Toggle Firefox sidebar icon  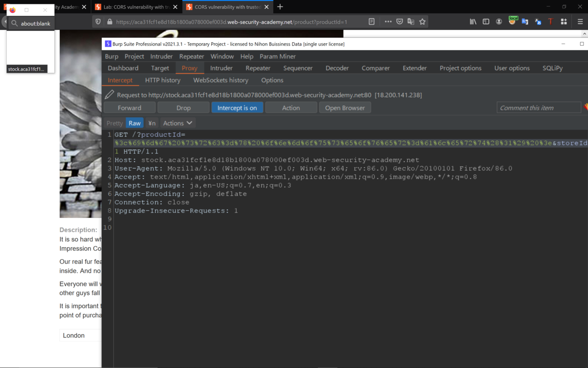pyautogui.click(x=486, y=22)
